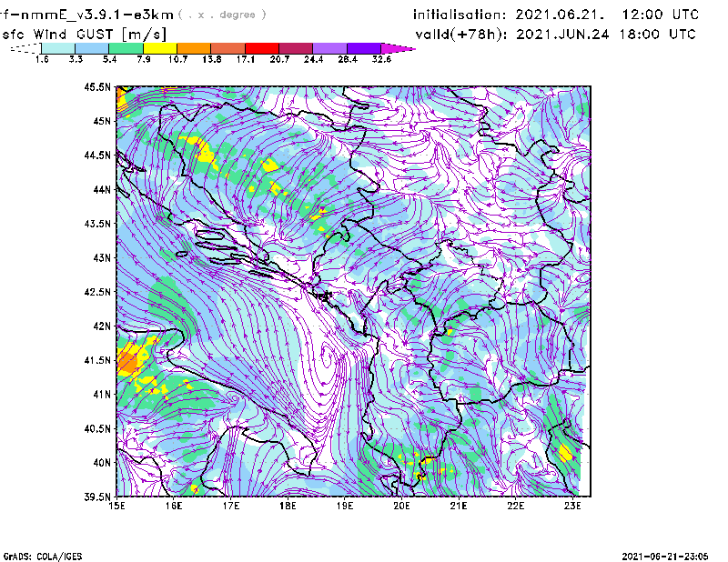The height and width of the screenshot is (562, 728).
Task: Click the legend value 1.6
Action: (42, 59)
